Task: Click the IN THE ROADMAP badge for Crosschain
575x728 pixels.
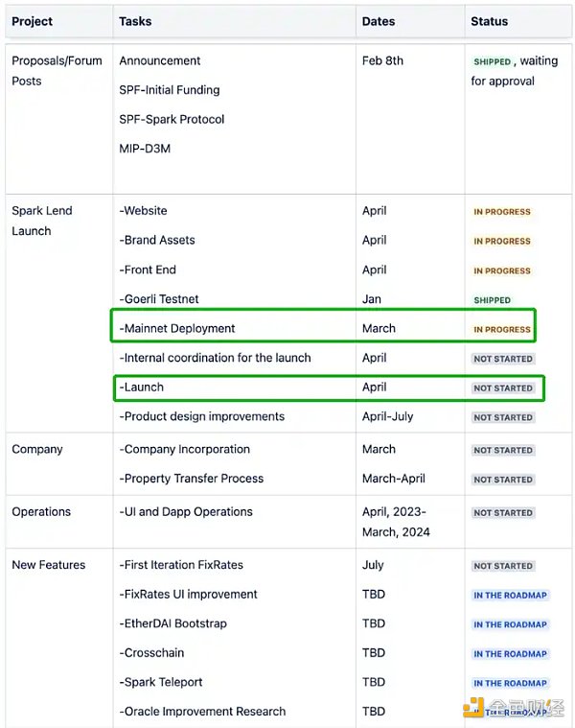Action: (510, 654)
